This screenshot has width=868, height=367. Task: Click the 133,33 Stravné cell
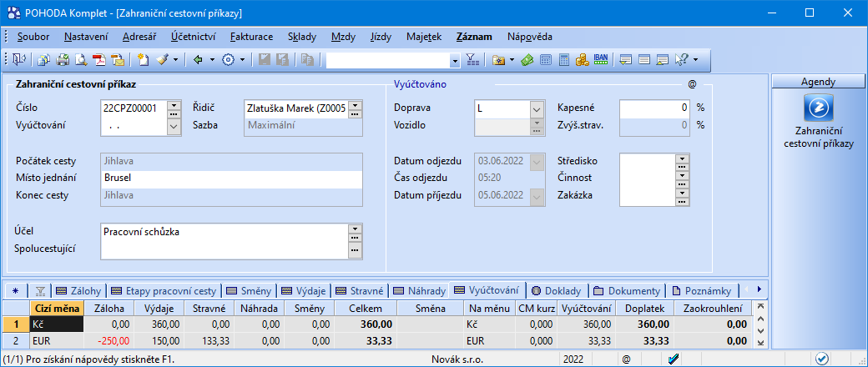point(209,339)
